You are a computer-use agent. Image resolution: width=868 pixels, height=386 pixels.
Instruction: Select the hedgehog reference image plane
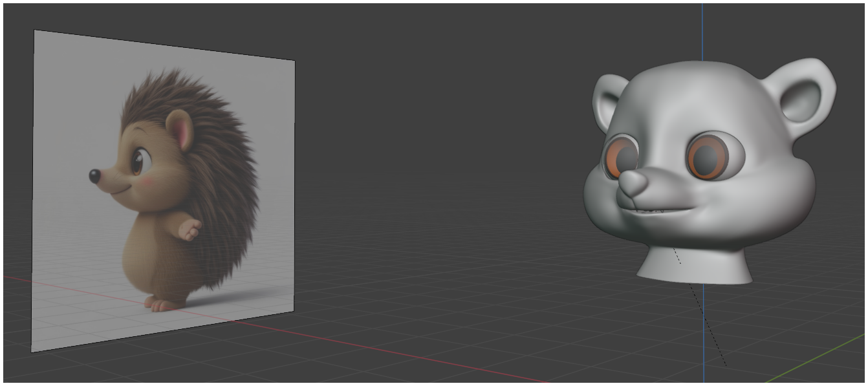[163, 191]
